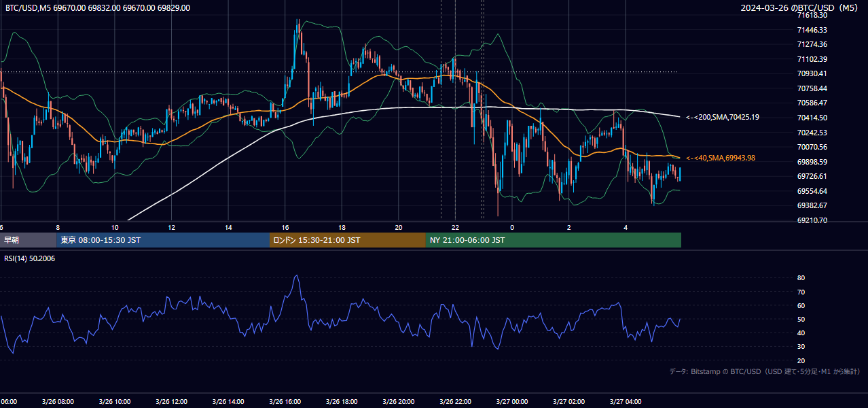Click hour label 0 on main chart axis
Screen dimensions: 868x408
(512, 227)
